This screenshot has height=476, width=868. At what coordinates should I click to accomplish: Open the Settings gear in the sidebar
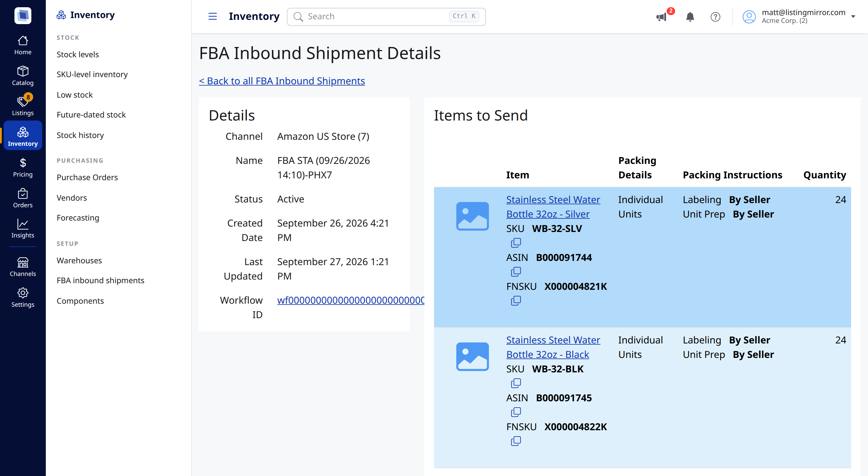[23, 297]
